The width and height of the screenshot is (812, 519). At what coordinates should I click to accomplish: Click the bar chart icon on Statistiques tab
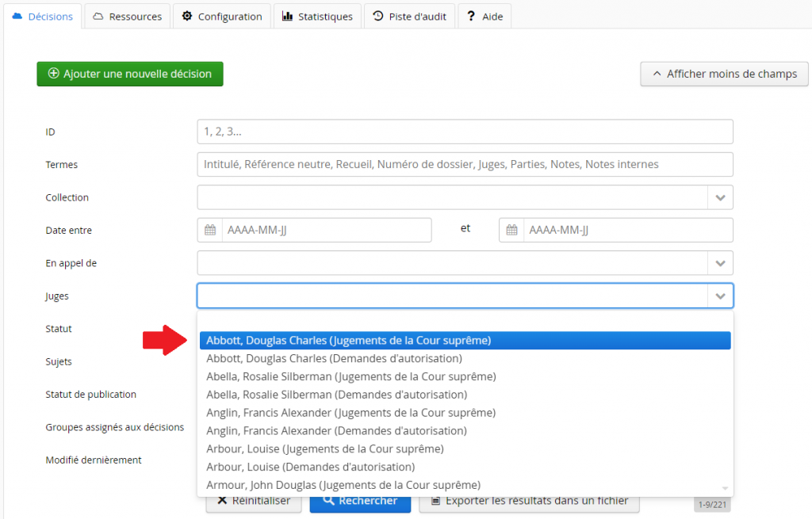(x=287, y=16)
